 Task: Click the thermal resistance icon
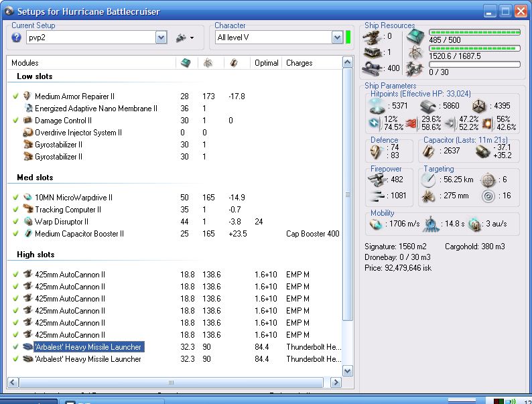(412, 123)
